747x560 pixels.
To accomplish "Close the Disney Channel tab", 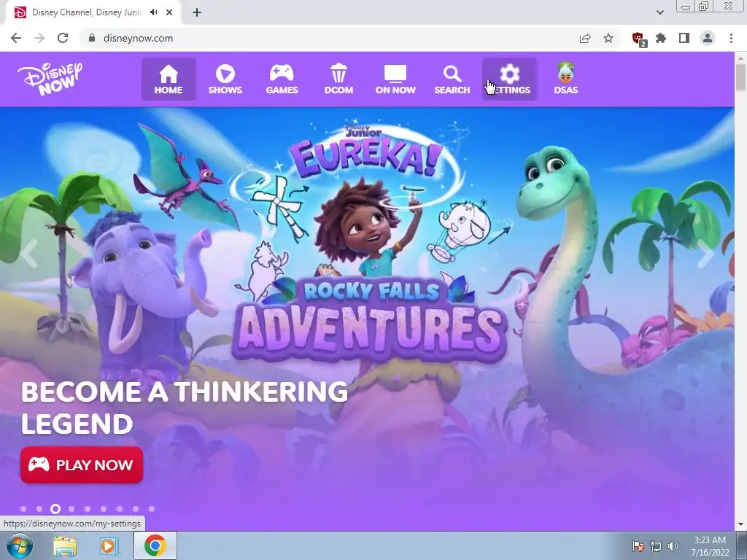I will point(169,12).
